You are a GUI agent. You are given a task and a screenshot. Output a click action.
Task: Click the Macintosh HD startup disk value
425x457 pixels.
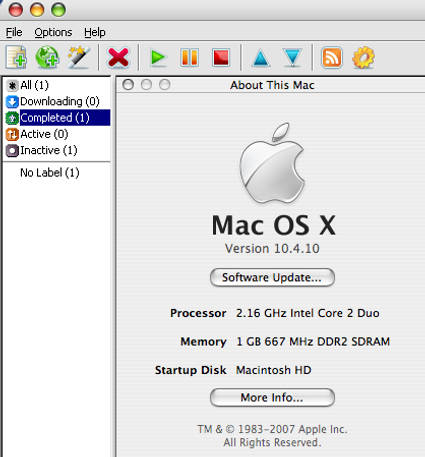274,370
